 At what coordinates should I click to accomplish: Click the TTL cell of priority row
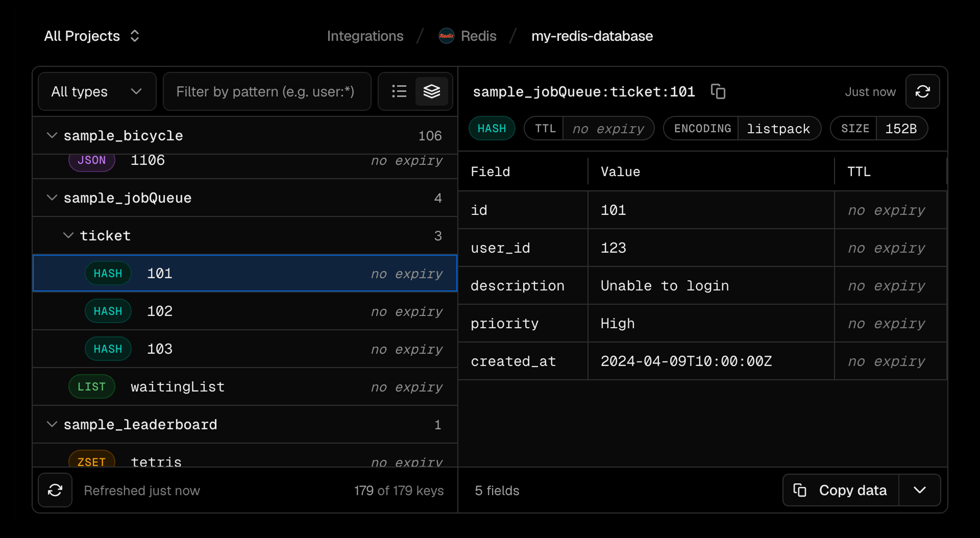pos(891,323)
